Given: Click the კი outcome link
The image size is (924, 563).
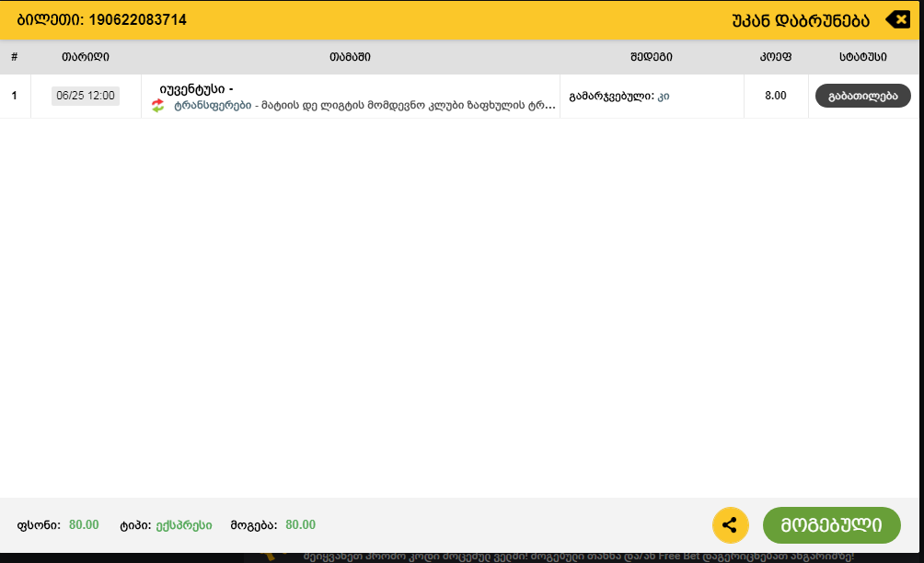Looking at the screenshot, I should 664,95.
